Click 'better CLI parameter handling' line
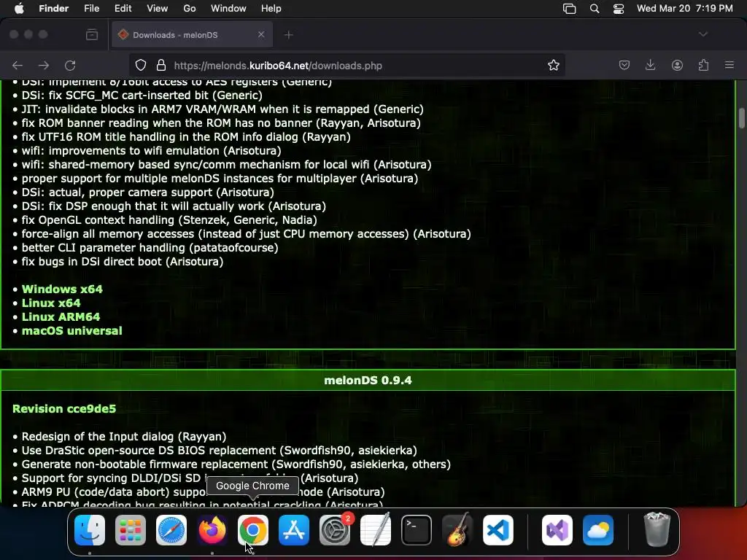This screenshot has height=560, width=747. (150, 248)
